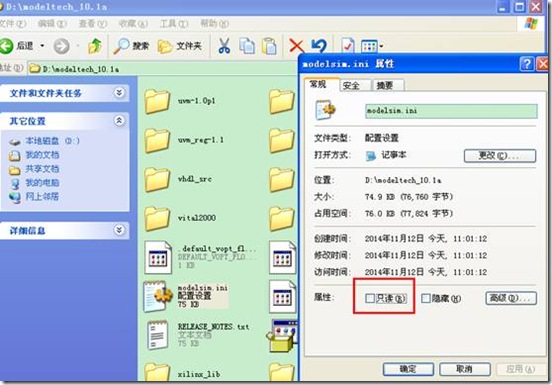This screenshot has height=385, width=552.
Task: Click the 取消 (Cancel) button
Action: pos(464,369)
